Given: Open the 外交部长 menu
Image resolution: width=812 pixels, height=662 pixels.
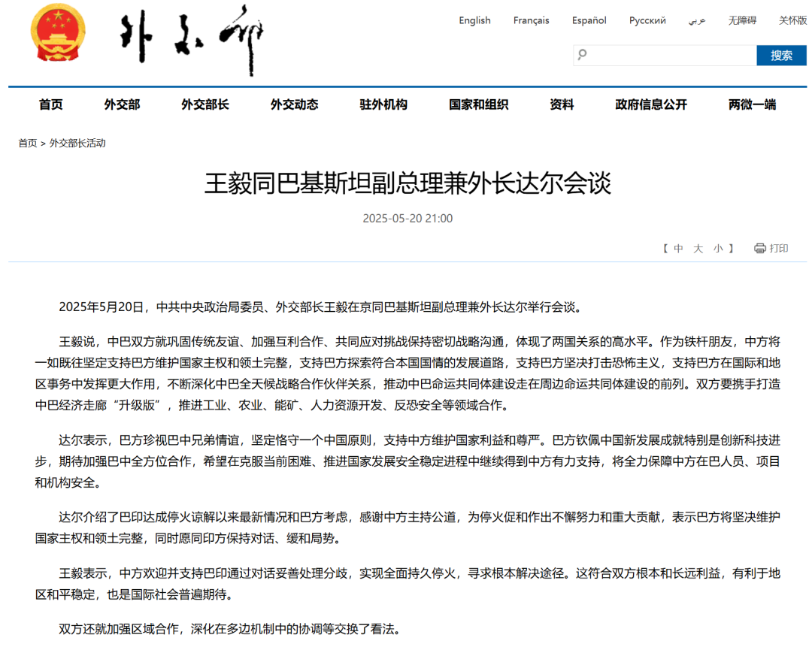Looking at the screenshot, I should [x=205, y=104].
